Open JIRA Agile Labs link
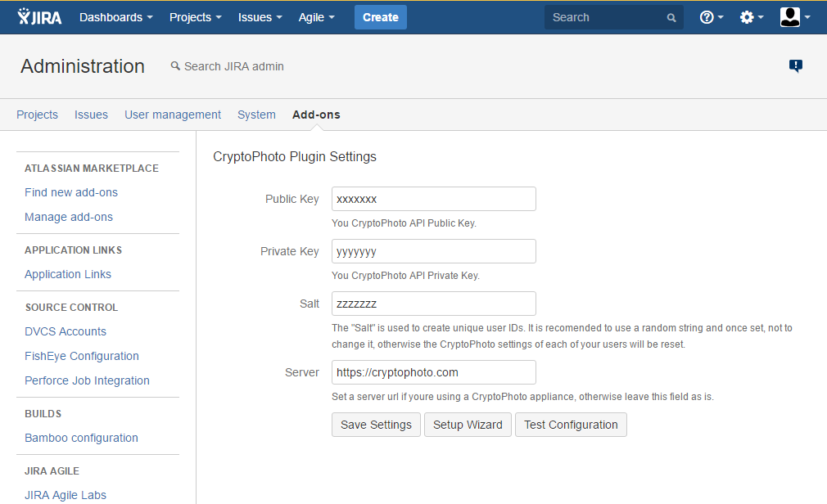This screenshot has height=504, width=827. 66,495
